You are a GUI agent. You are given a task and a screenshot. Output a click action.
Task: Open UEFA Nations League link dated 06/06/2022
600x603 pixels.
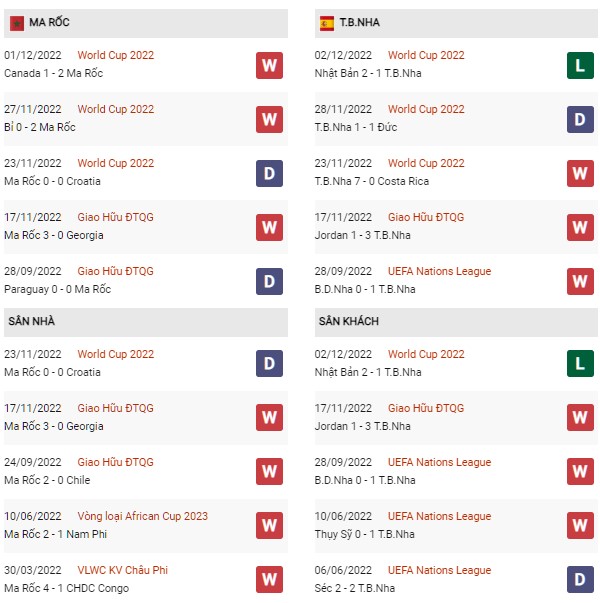439,570
